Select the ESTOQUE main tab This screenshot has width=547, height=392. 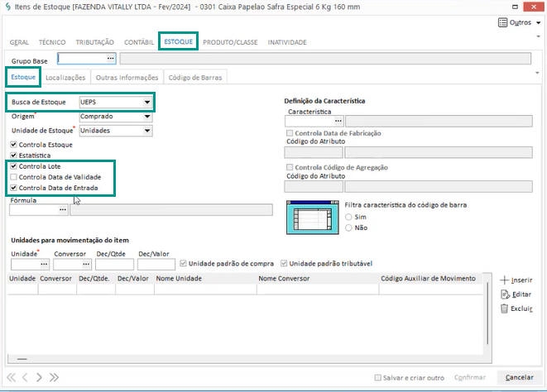(178, 41)
